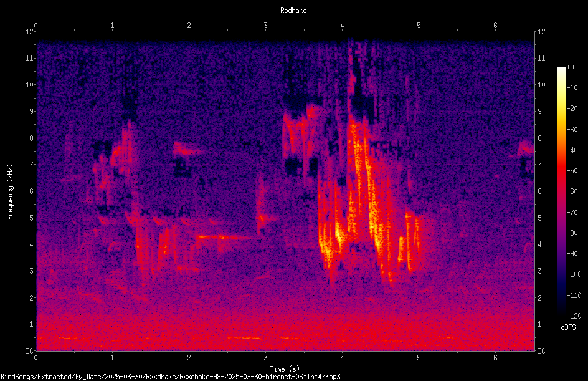Select the Frequency (kHz) axis label
Viewport: 588px width, 381px height.
pyautogui.click(x=10, y=192)
